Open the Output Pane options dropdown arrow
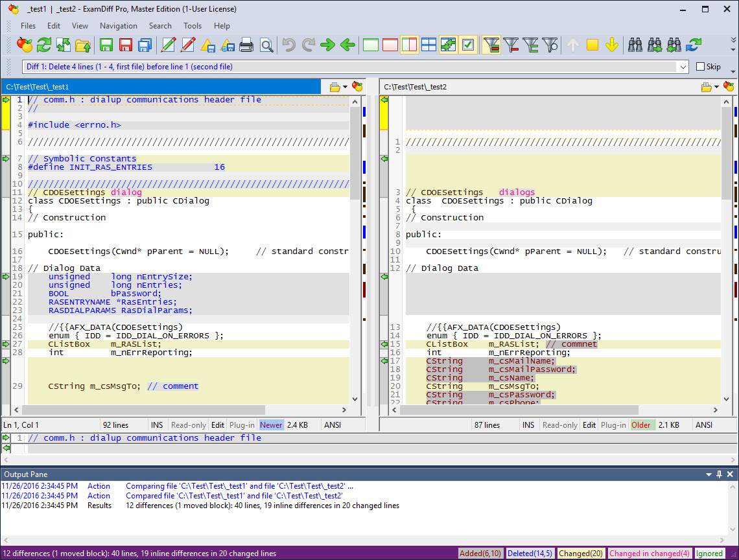This screenshot has width=739, height=560. (709, 474)
